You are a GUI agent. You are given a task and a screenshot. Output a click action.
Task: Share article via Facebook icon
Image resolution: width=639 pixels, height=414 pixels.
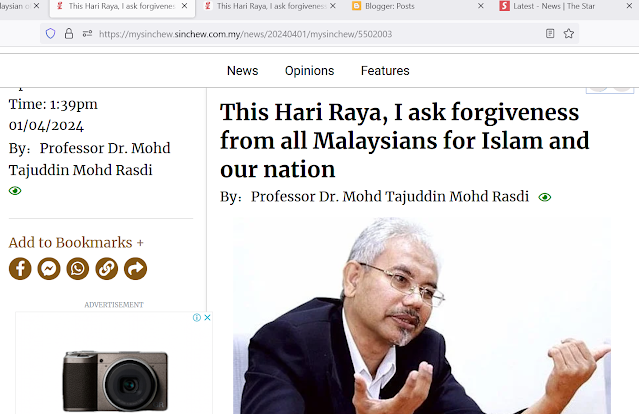coord(20,269)
